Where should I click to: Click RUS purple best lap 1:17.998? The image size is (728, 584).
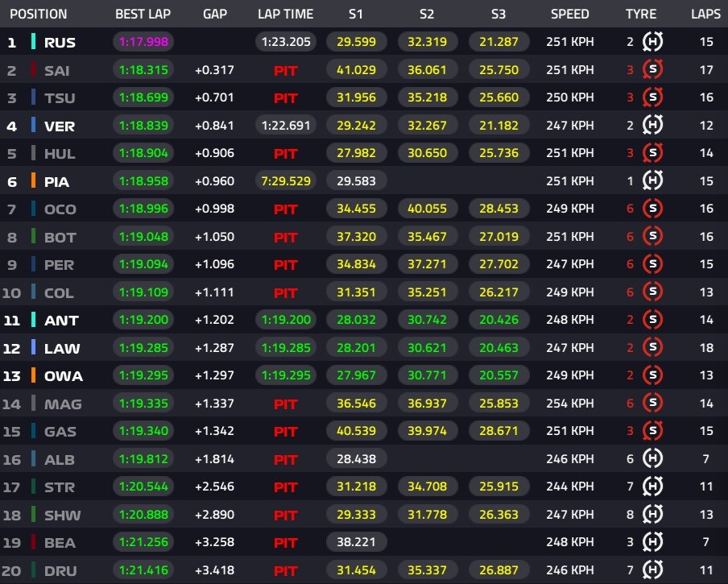[143, 42]
